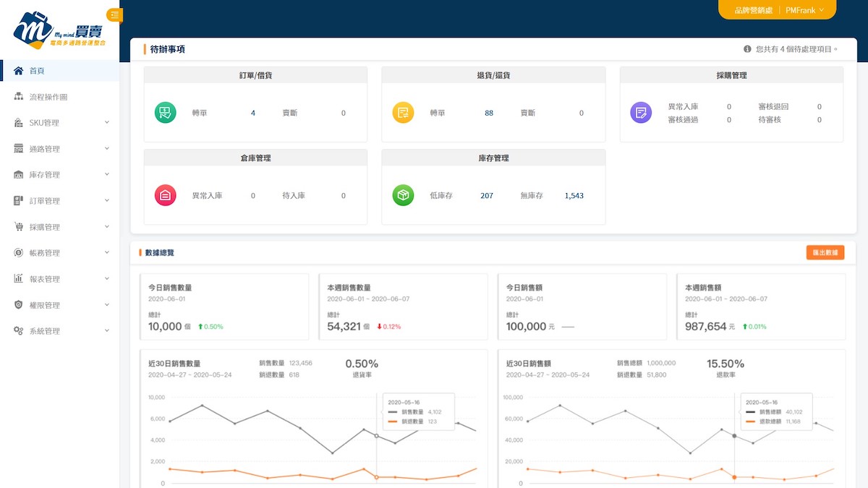This screenshot has height=488, width=868.
Task: Click green up arrow 0.50% indicator
Action: click(x=210, y=327)
